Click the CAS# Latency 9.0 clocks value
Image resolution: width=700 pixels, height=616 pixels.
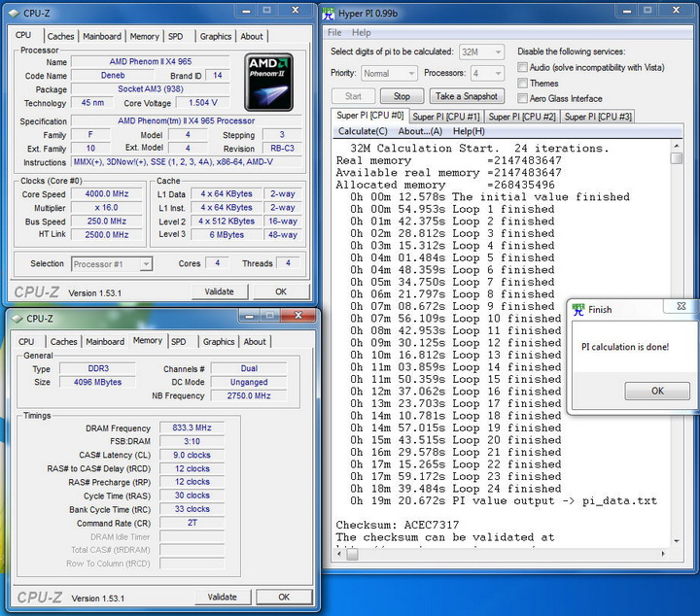point(192,455)
